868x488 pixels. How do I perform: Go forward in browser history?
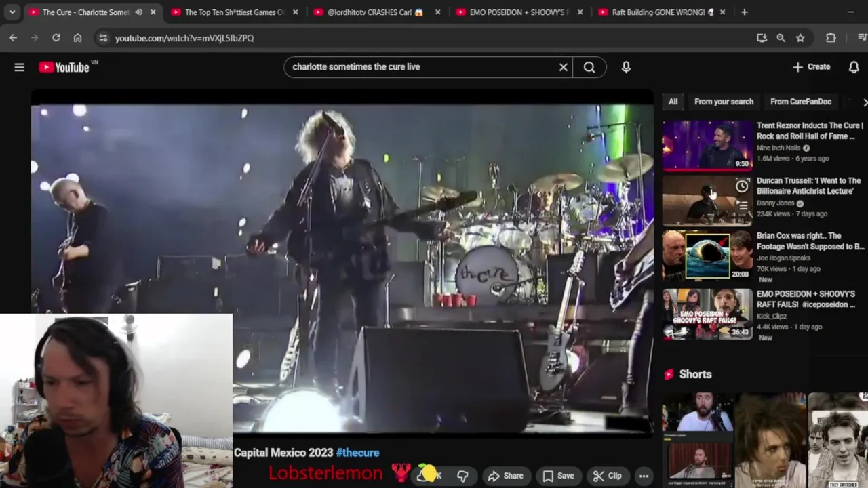[x=34, y=38]
